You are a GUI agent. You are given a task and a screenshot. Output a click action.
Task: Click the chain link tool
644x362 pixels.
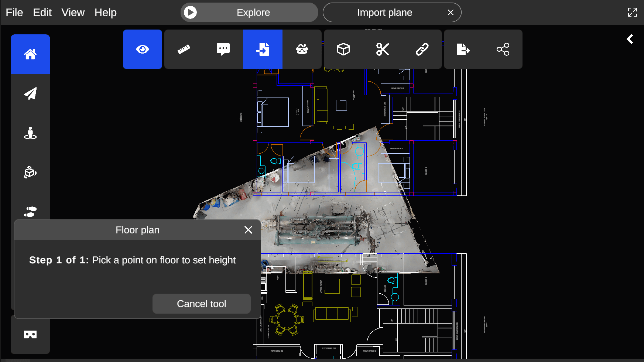422,49
